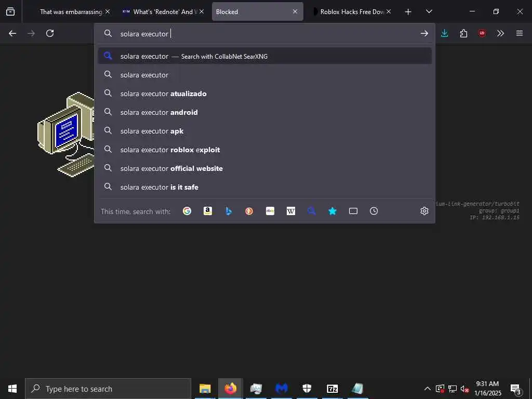This screenshot has width=532, height=399.
Task: Search this time with Google
Action: (187, 211)
